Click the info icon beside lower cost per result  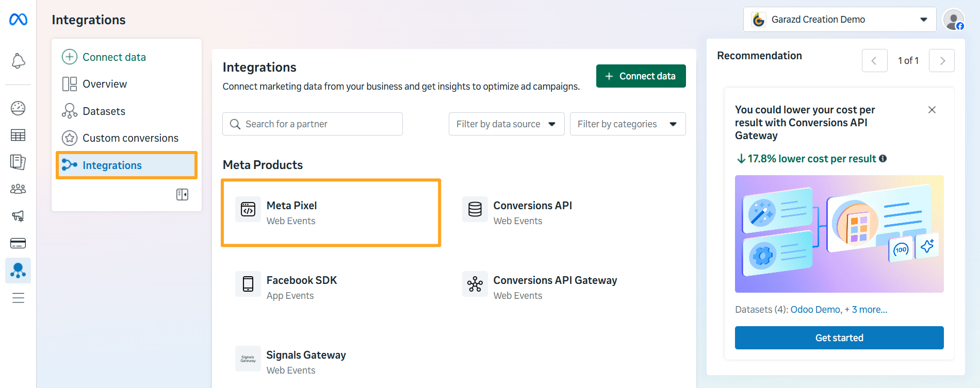(x=883, y=159)
